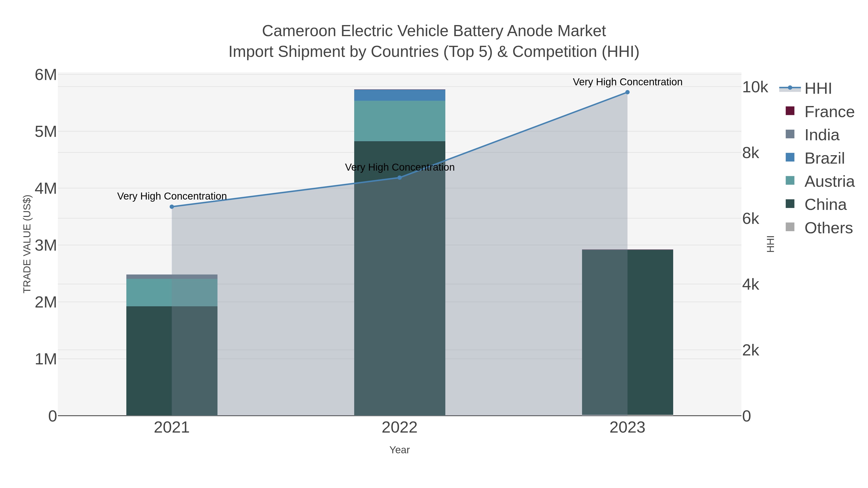
Task: Click the 1M tick on left axis
Action: [46, 359]
